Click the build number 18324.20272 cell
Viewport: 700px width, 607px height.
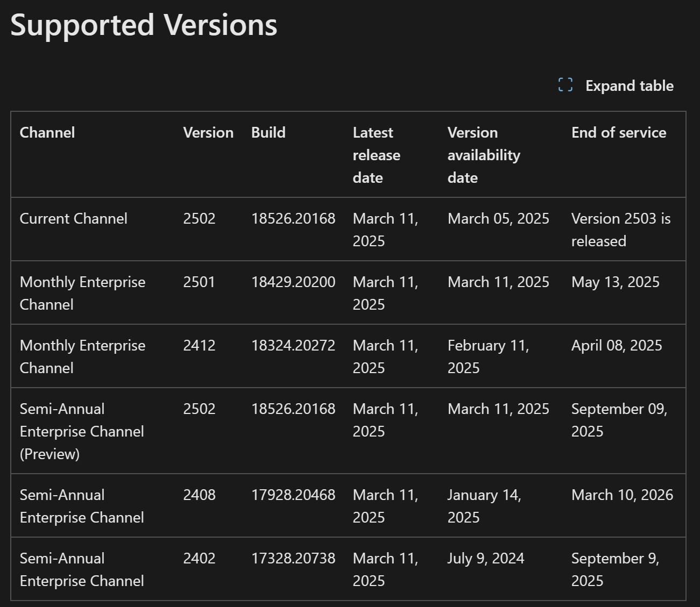tap(293, 346)
